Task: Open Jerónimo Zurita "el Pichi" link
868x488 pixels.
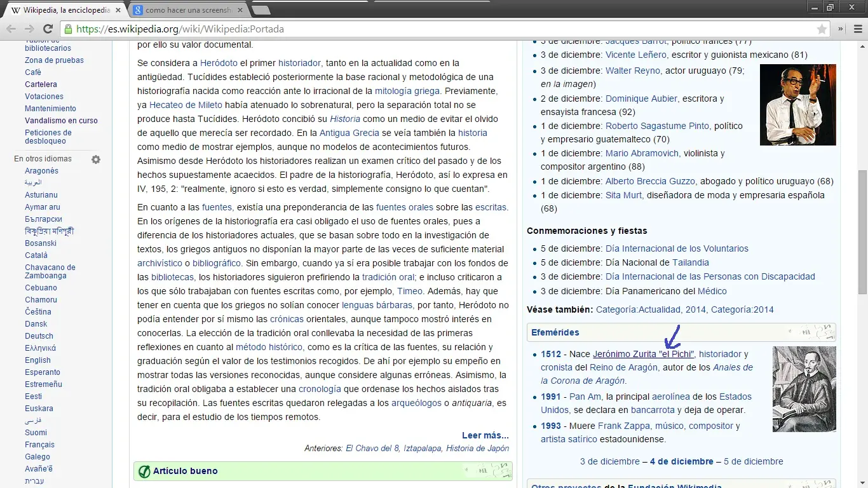Action: 643,354
